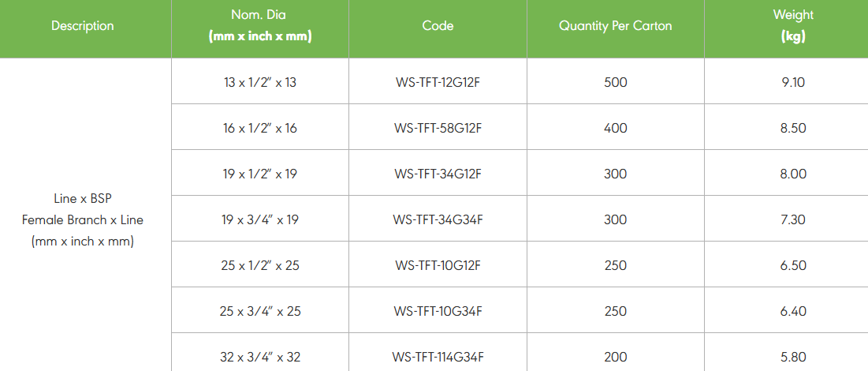Click the 13 x 1/2" x 13 size cell
The height and width of the screenshot is (371, 868).
[260, 82]
